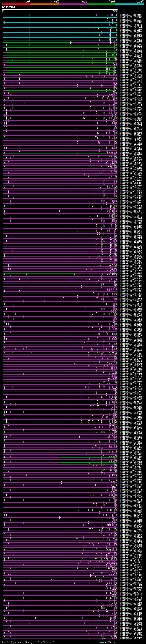Open hit UniRef100_B9H5G7
Screen dimensions: 146x644
point(131,17)
